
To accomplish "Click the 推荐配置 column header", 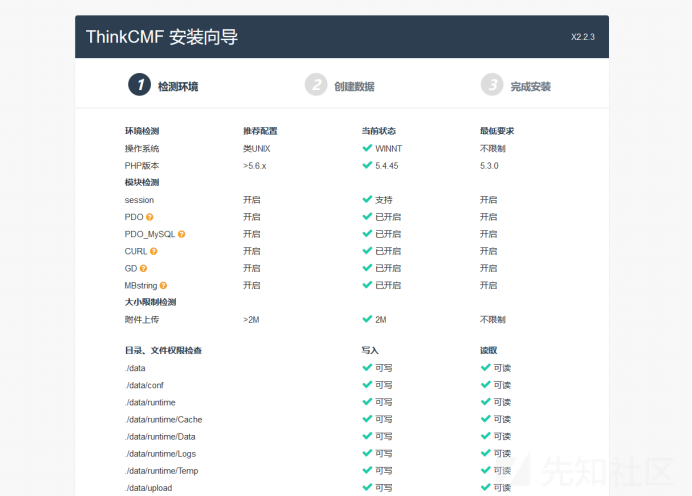I will (260, 131).
